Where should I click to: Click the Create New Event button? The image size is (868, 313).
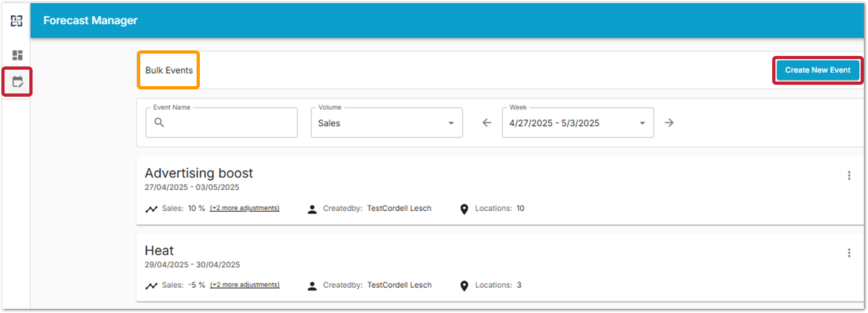tap(818, 70)
